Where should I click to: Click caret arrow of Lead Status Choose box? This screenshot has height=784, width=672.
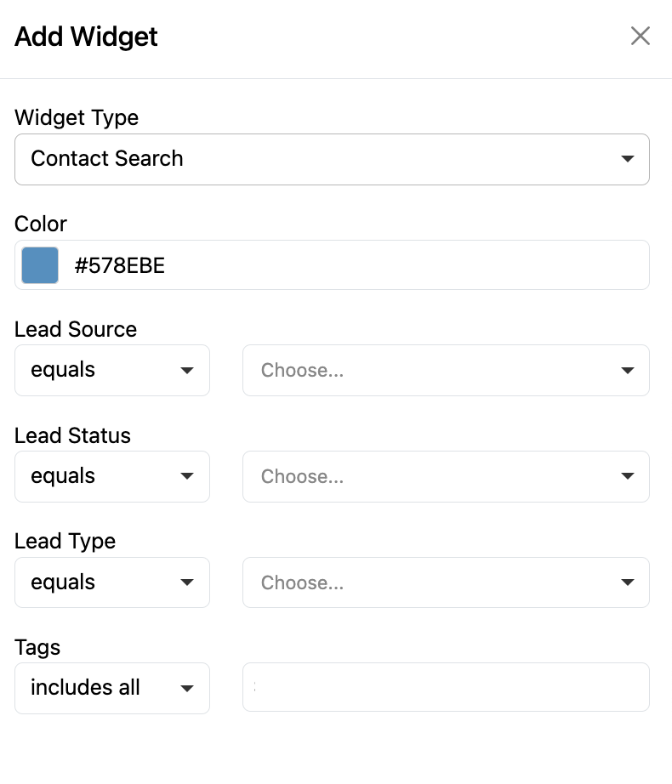click(x=628, y=476)
